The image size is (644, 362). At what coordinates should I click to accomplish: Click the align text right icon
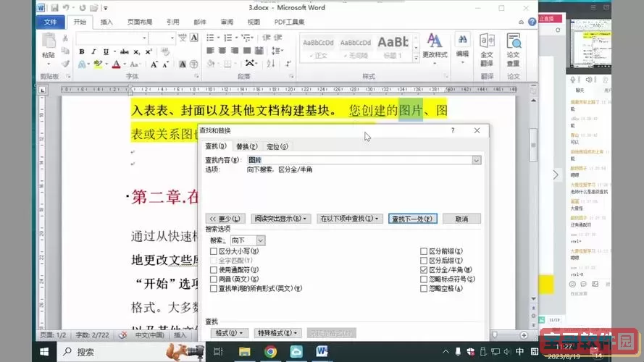pos(235,51)
